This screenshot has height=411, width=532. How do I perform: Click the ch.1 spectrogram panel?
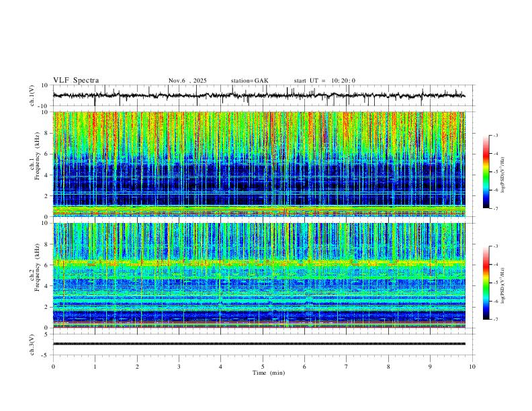pos(259,164)
